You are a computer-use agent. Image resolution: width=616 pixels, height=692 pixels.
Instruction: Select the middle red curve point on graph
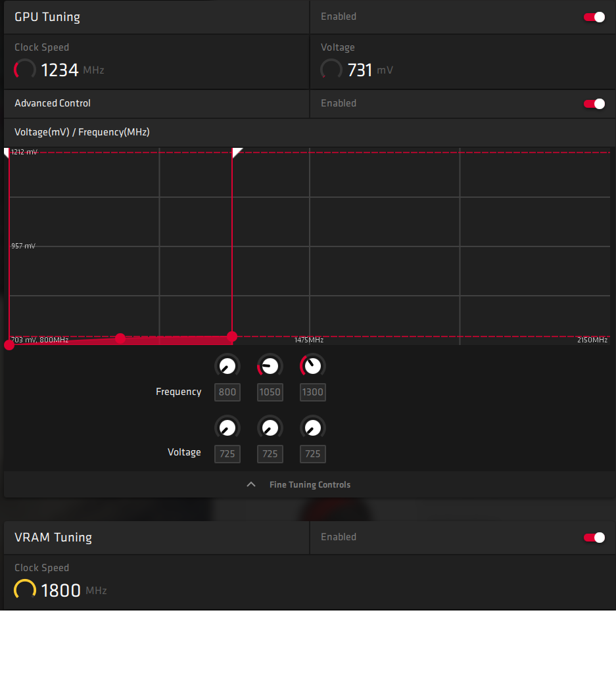[120, 338]
